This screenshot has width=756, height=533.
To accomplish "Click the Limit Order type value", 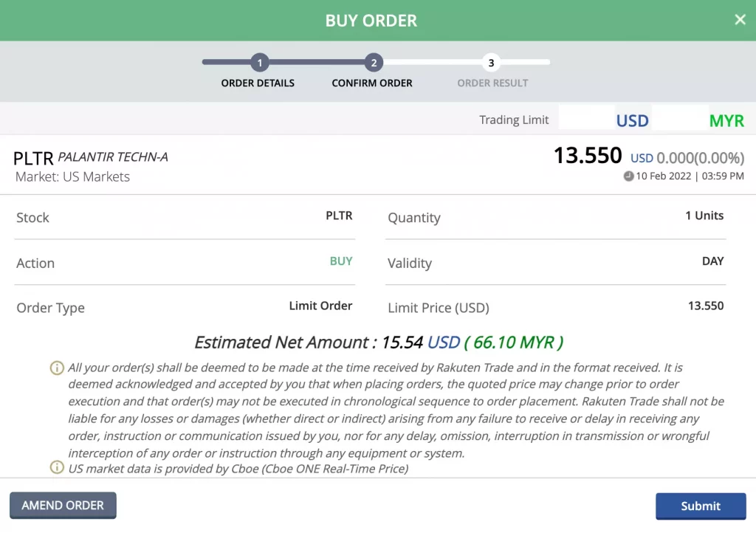I will point(320,306).
